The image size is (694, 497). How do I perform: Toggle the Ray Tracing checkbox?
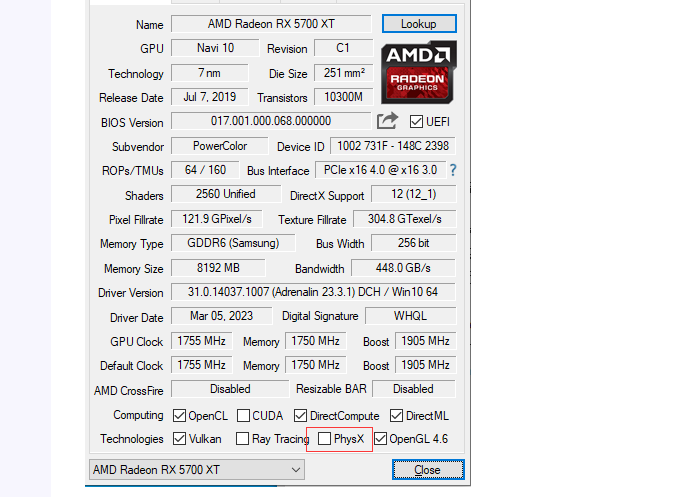click(x=242, y=439)
